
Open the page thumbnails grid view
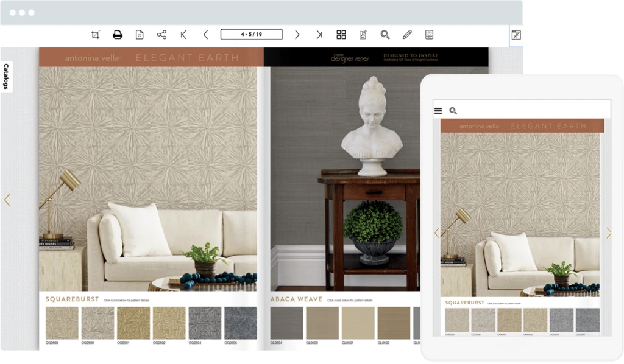pyautogui.click(x=340, y=34)
